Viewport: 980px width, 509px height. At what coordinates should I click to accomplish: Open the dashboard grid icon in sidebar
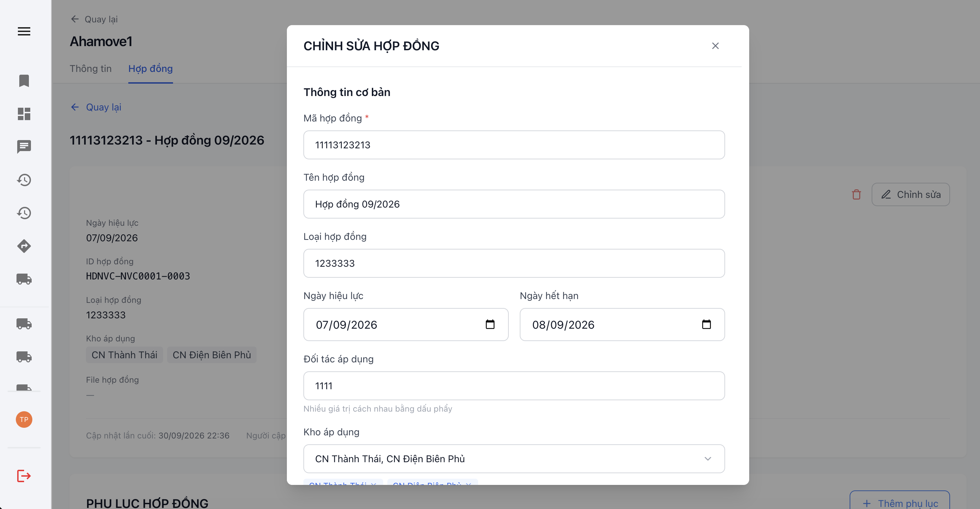pos(24,114)
